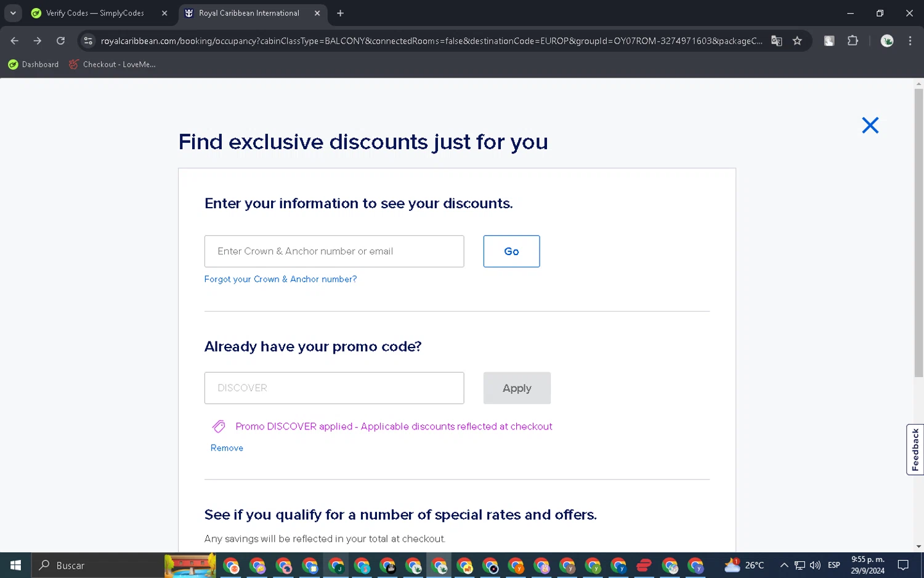
Task: Open the Extensions puzzle icon
Action: tap(853, 41)
